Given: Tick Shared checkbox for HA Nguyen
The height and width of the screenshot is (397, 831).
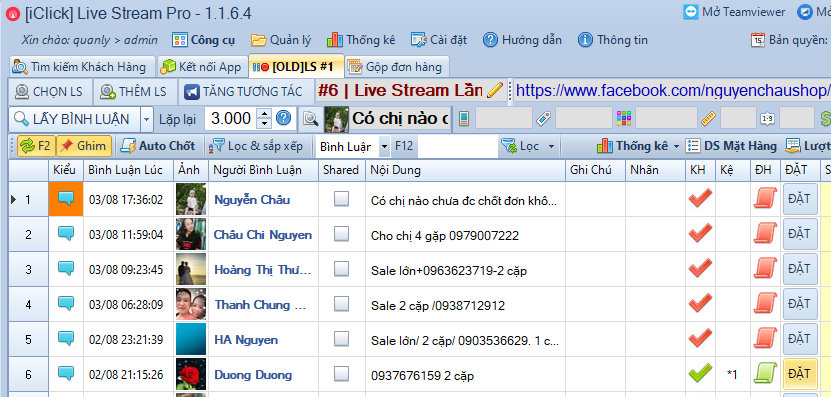Looking at the screenshot, I should pyautogui.click(x=341, y=339).
